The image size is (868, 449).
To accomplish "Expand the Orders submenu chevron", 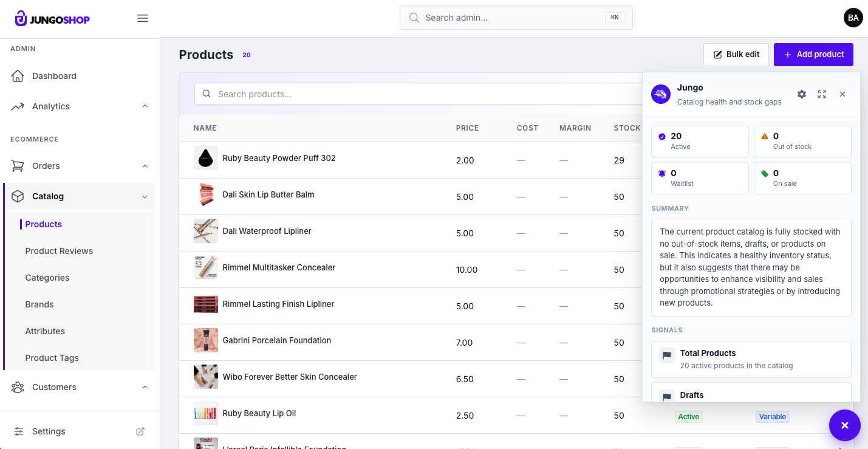I will pos(145,166).
